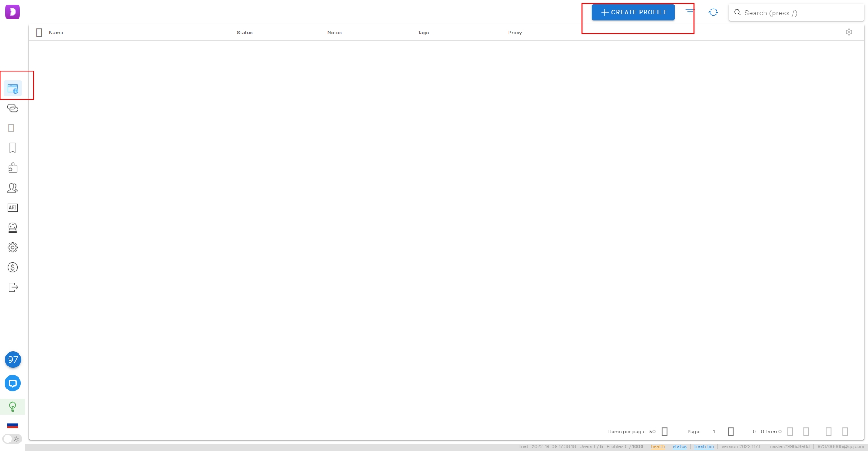Viewport: 868px width, 451px height.
Task: Open the proxies chain-link icon in sidebar
Action: click(x=13, y=108)
